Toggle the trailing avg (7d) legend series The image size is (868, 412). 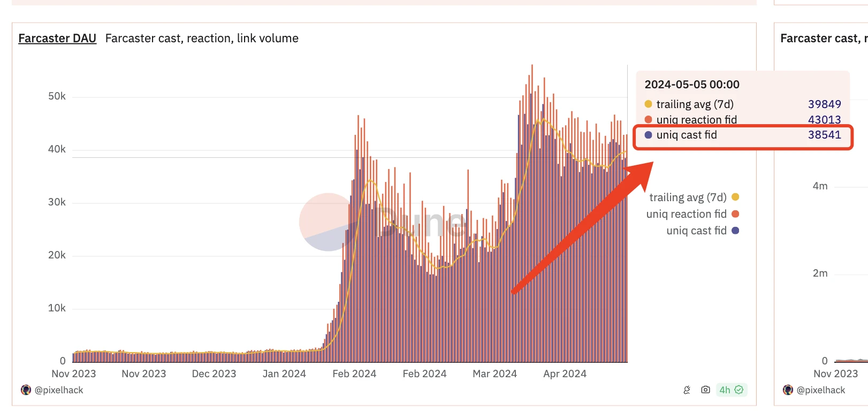tap(688, 197)
